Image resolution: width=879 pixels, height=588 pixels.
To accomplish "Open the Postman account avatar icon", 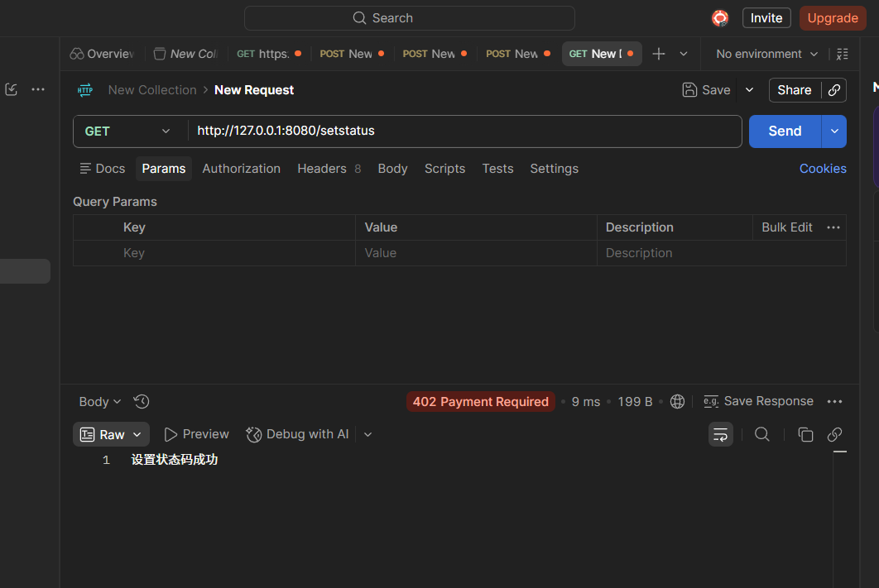I will click(720, 18).
